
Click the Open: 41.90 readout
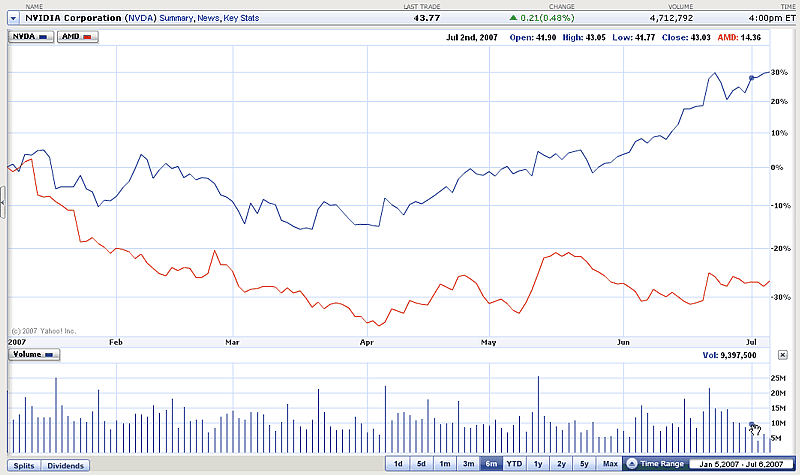533,37
